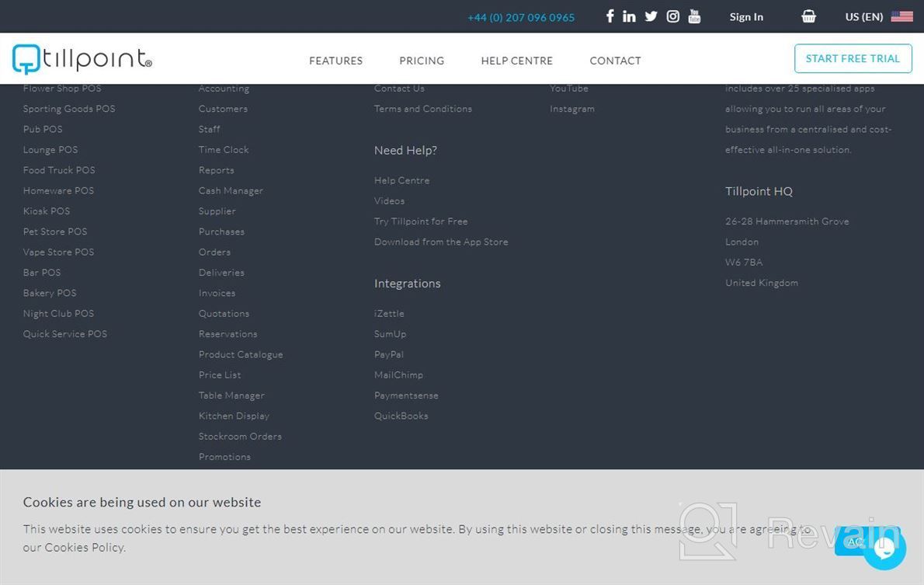Open the Help Centre footer link
The width and height of the screenshot is (924, 585).
coord(402,180)
